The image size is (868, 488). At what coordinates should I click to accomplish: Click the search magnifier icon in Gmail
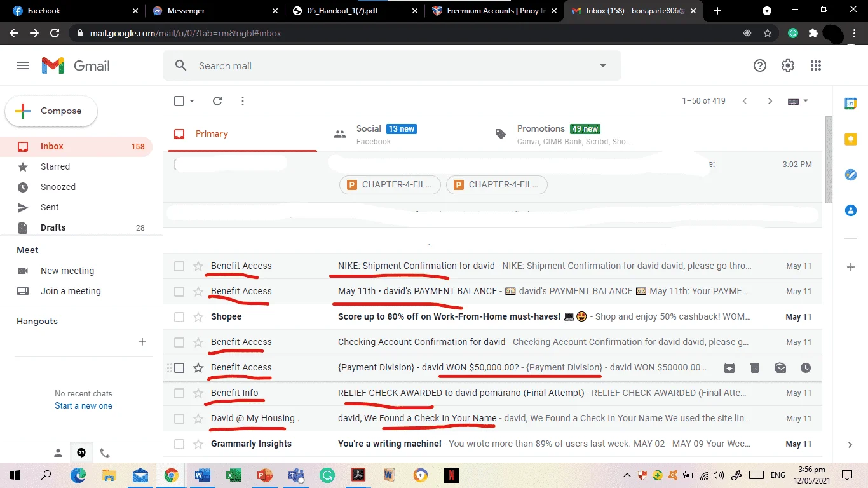[x=181, y=65]
